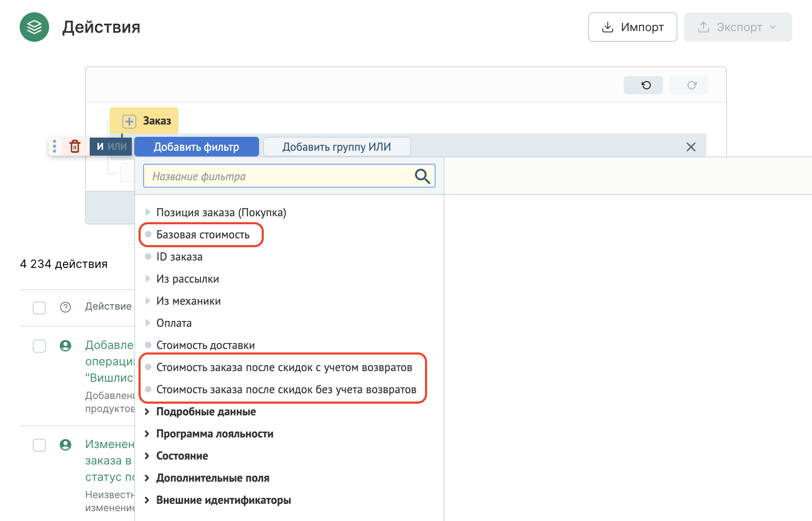Click the question mark help icon
The width and height of the screenshot is (812, 521).
65,307
